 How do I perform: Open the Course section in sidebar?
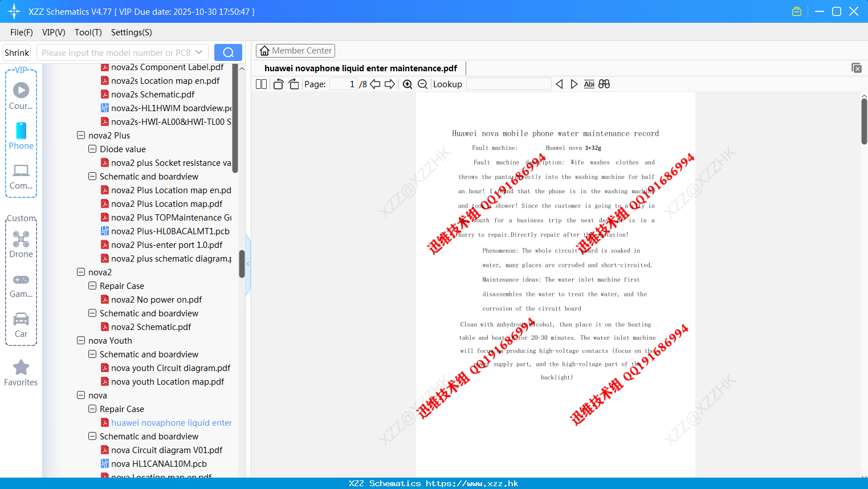[x=21, y=96]
